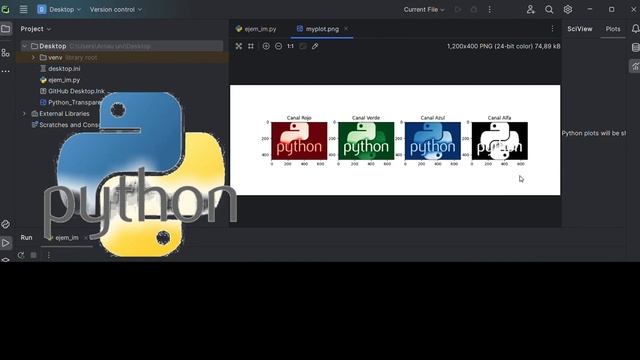Toggle the chessboard transparency background

(303, 46)
